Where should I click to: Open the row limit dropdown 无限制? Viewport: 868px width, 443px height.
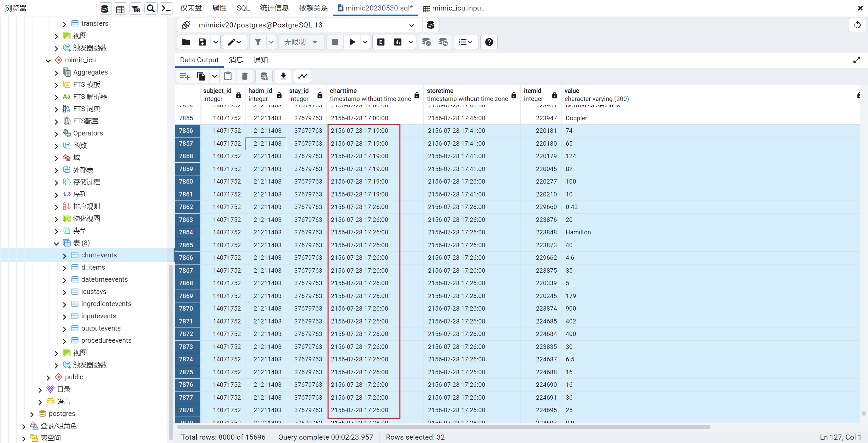(x=300, y=42)
